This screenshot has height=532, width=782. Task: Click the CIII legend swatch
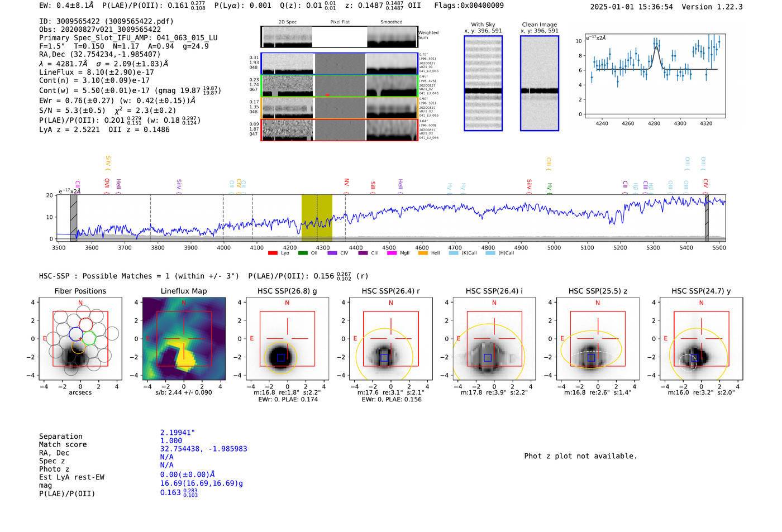(x=363, y=253)
